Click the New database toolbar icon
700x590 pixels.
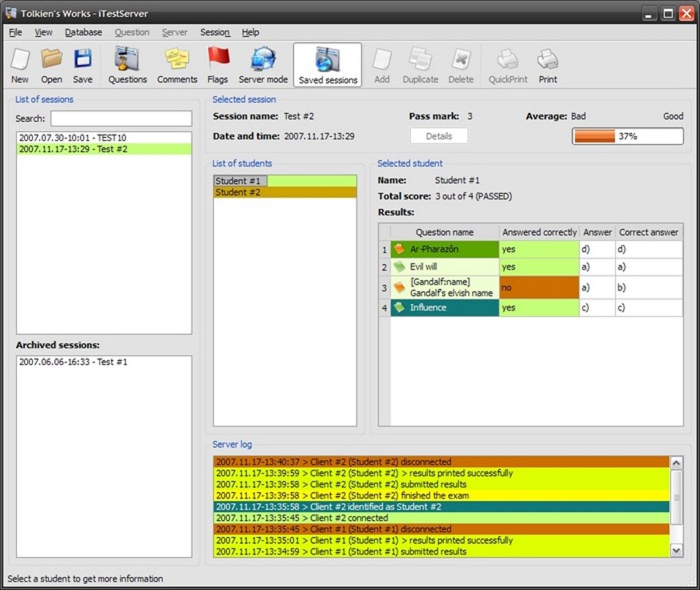20,65
